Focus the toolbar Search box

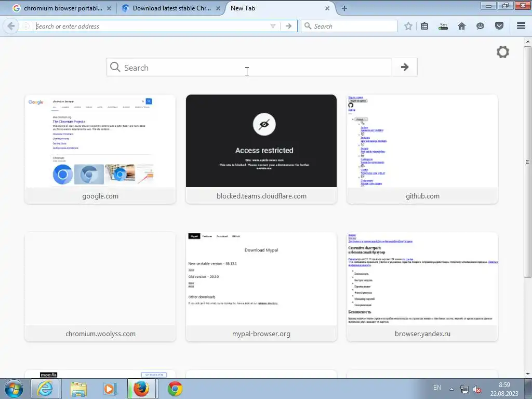click(x=349, y=26)
